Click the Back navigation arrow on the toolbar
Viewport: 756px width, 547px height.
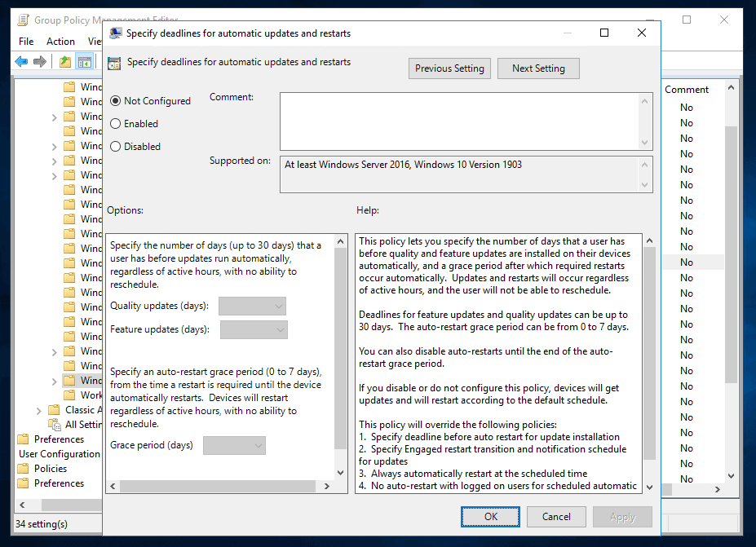[x=20, y=61]
